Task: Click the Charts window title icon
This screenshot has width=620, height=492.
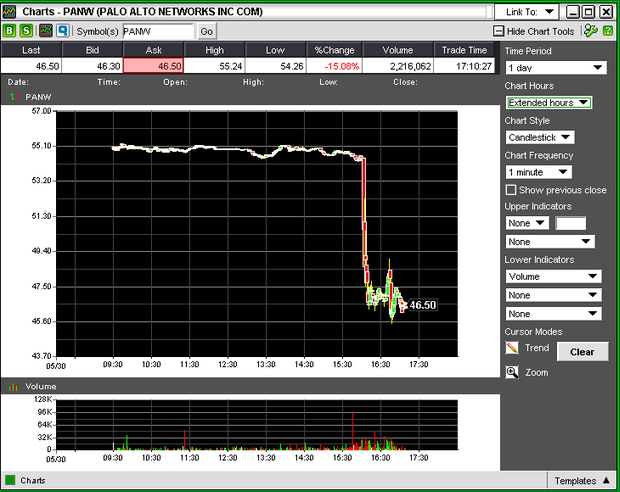Action: coord(9,11)
